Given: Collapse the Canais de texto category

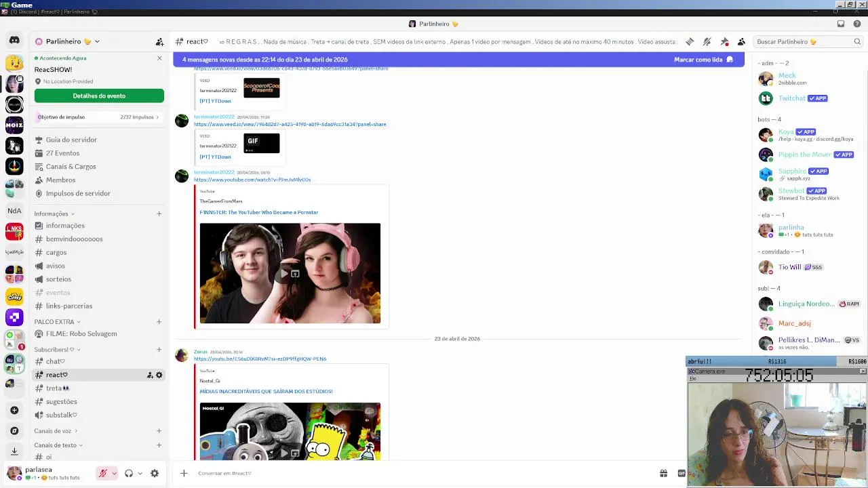Looking at the screenshot, I should tap(58, 445).
